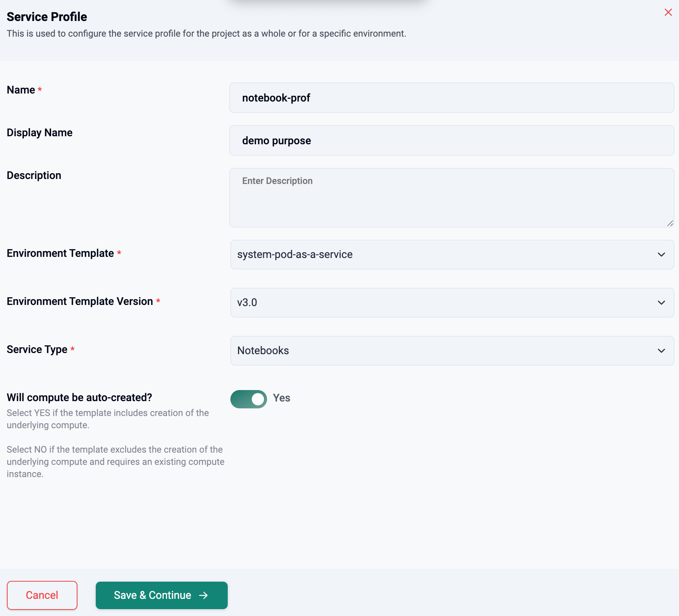Image resolution: width=679 pixels, height=616 pixels.
Task: Click the Name field label
Action: point(21,90)
